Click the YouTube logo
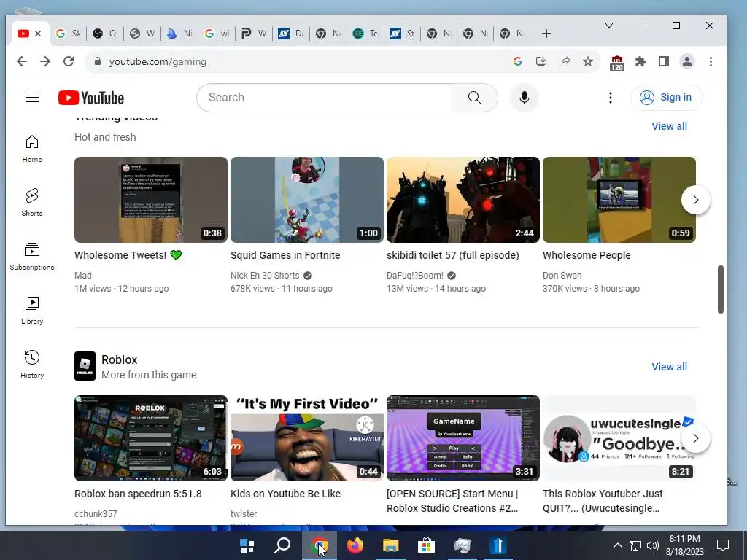747x560 pixels. tap(91, 98)
